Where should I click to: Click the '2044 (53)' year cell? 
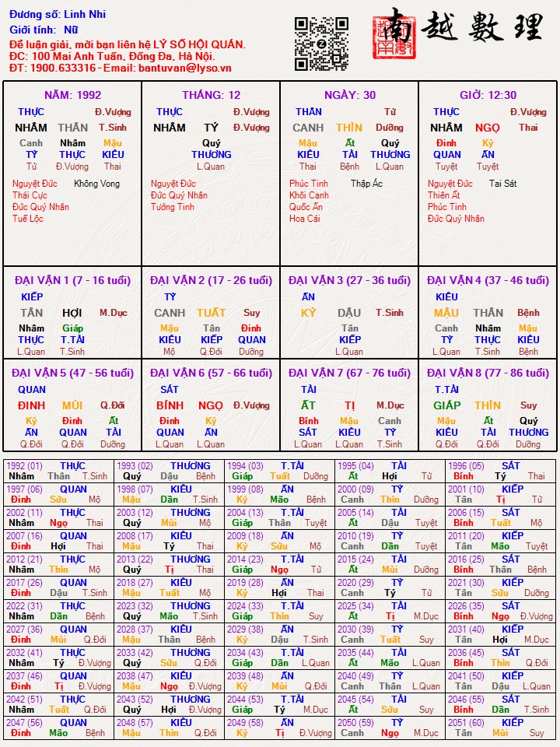click(x=279, y=705)
